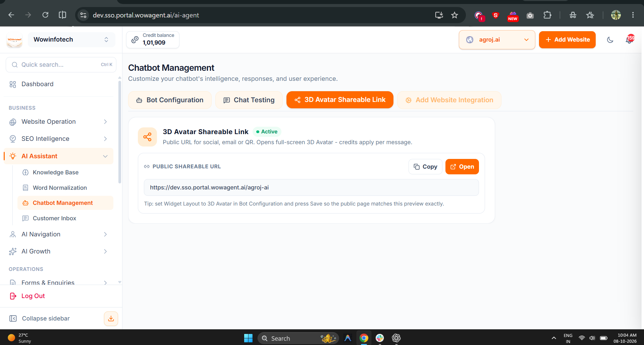Bookmark this page with star icon

pos(454,15)
